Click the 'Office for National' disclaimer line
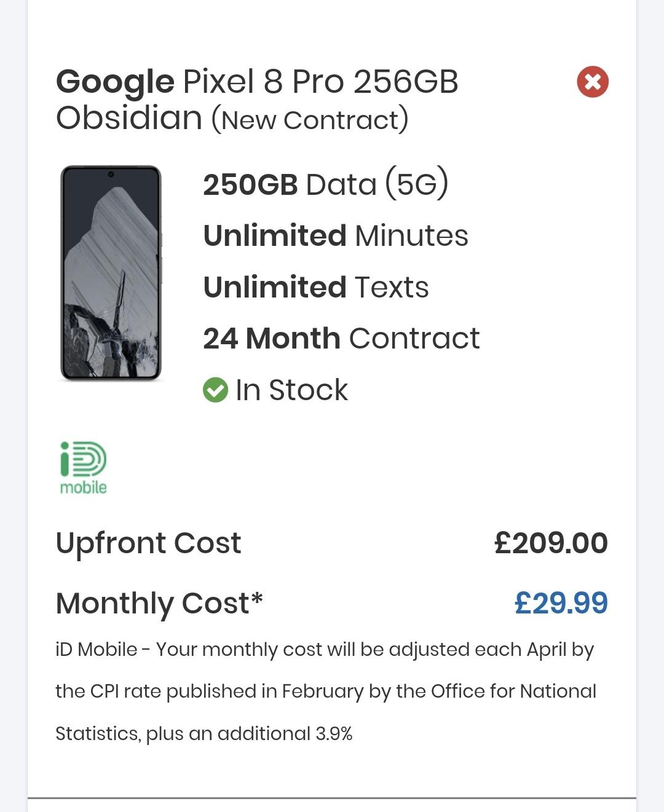This screenshot has height=812, width=664. coord(326,692)
